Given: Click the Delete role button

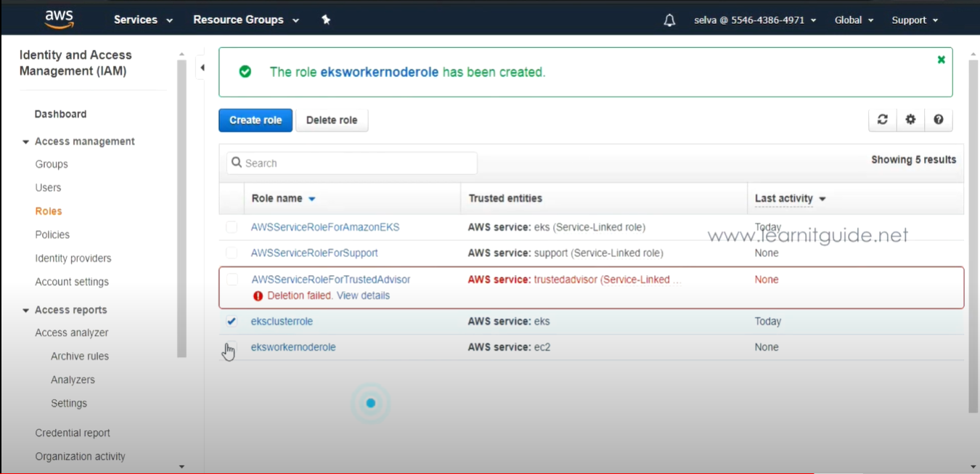Looking at the screenshot, I should click(332, 120).
